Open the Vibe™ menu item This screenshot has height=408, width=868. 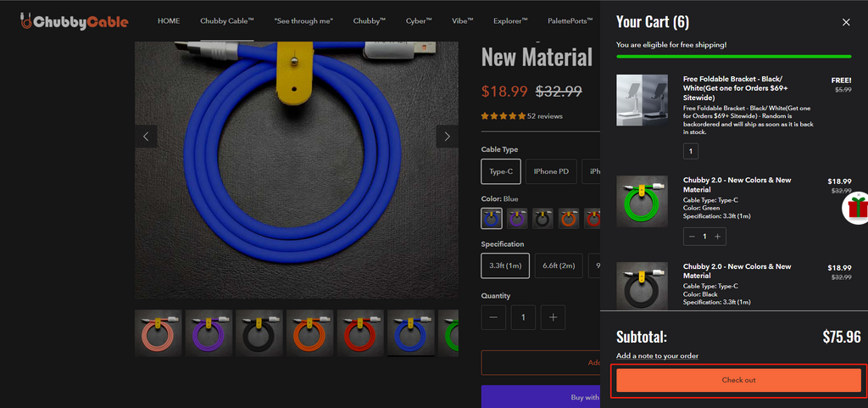462,21
